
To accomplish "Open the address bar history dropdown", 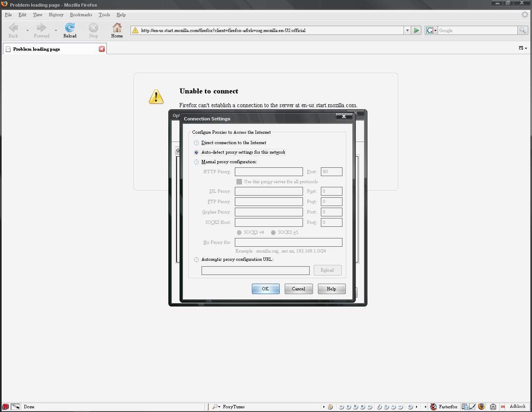I will coord(407,30).
